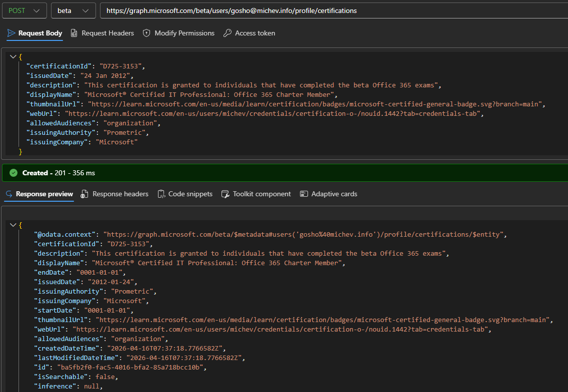
Task: Open the beta API version dropdown
Action: tap(73, 10)
